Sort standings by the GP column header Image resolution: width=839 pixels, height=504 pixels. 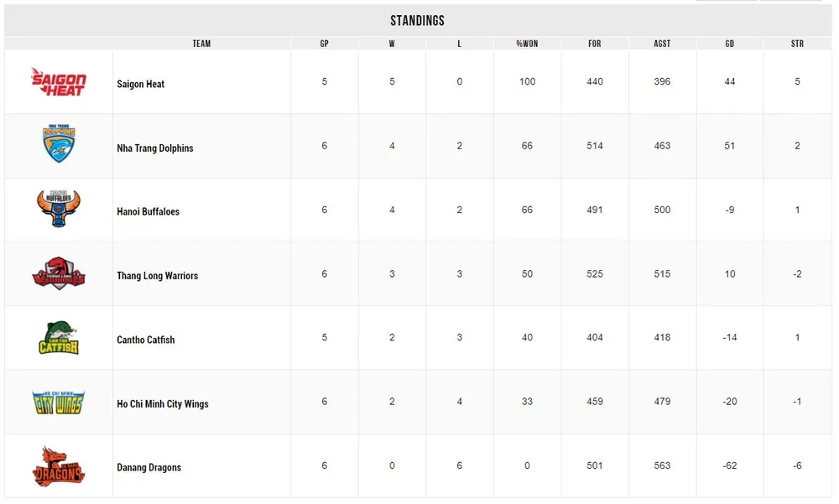tap(325, 44)
